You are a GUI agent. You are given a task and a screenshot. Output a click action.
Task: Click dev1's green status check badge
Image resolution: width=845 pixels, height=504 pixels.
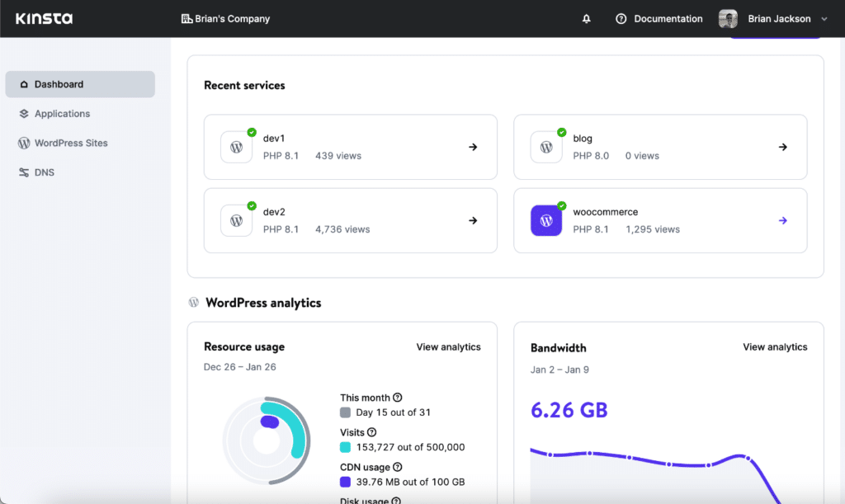pyautogui.click(x=252, y=133)
